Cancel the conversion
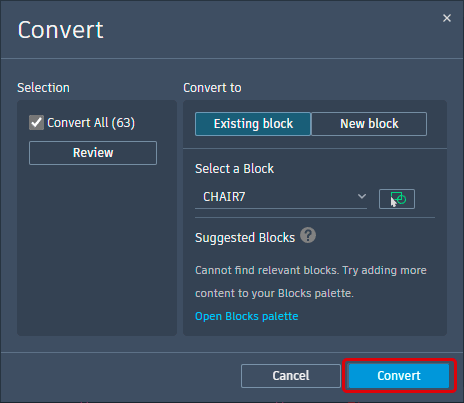464x403 pixels. click(x=291, y=376)
